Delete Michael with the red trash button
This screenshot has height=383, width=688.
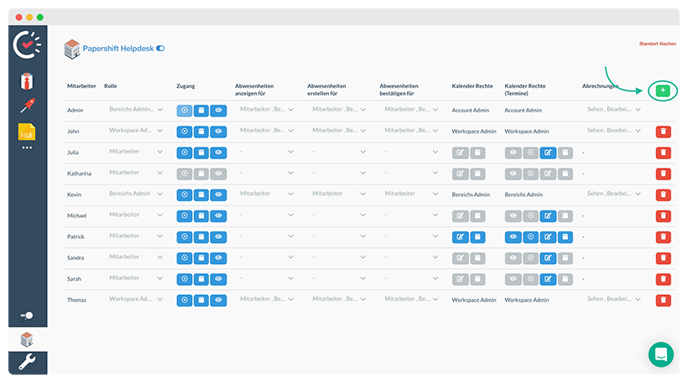point(663,215)
